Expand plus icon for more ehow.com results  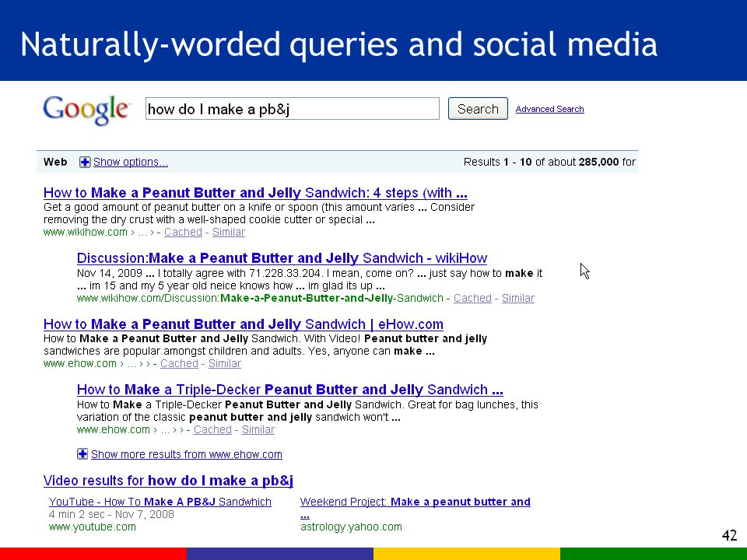82,453
